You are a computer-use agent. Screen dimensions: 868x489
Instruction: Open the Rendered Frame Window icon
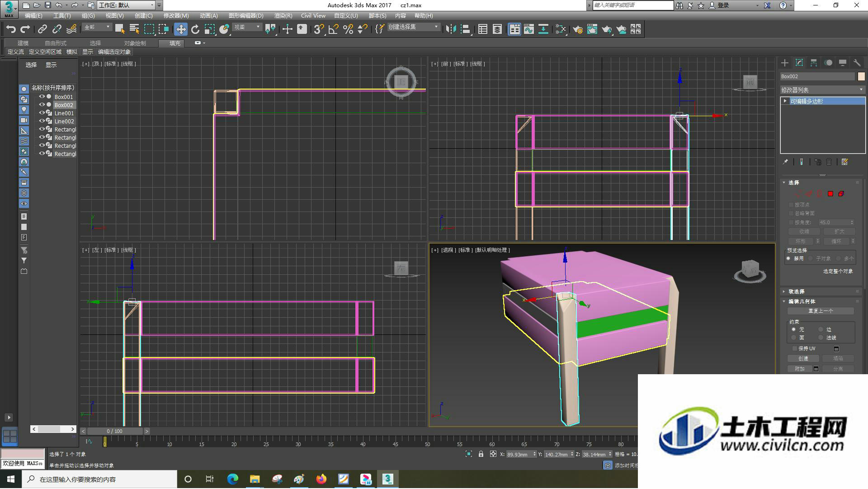pos(592,29)
